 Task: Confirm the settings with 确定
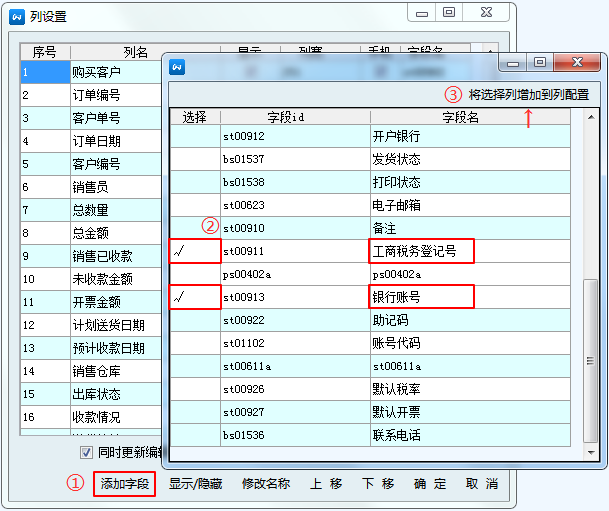pos(430,484)
